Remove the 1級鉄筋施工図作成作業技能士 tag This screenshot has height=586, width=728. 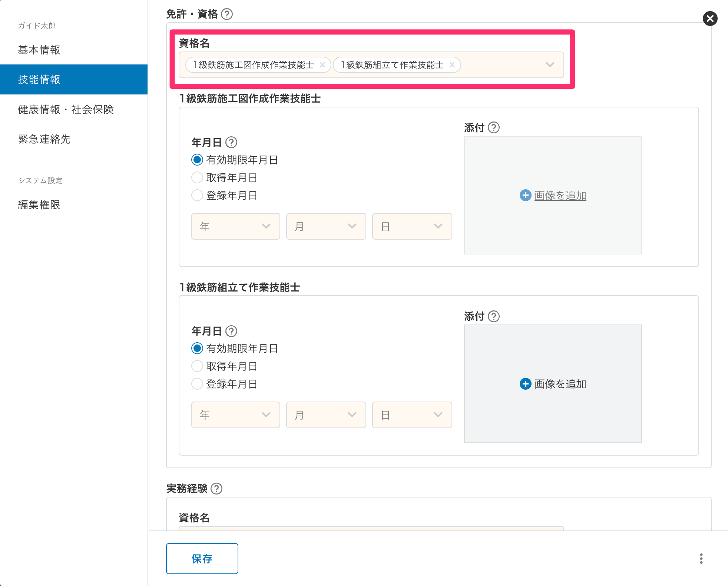click(322, 65)
